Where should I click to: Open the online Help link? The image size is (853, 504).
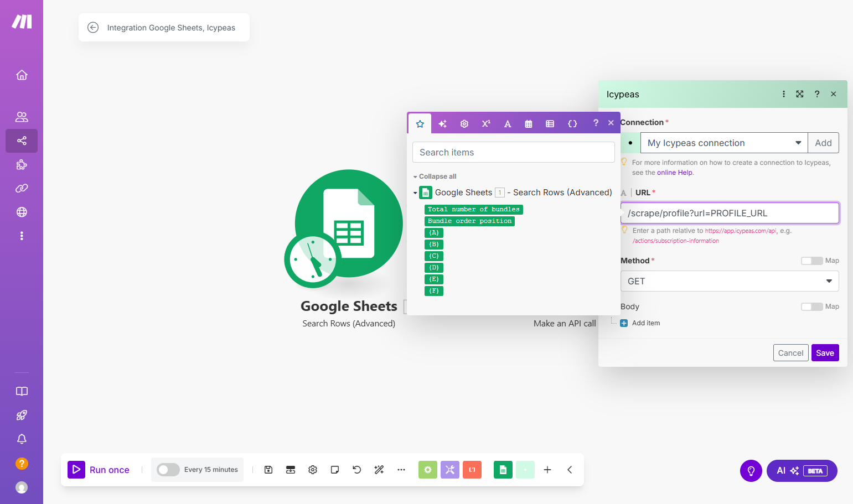click(675, 173)
